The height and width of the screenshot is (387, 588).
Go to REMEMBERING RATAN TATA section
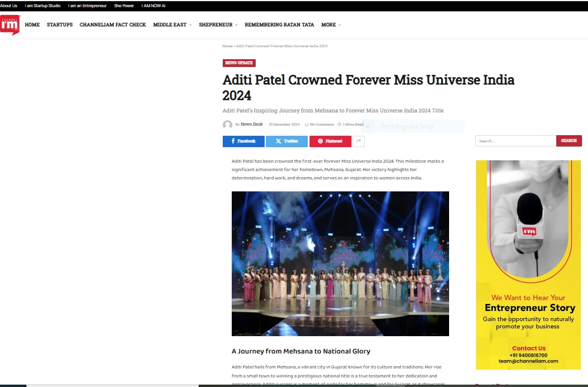[279, 25]
